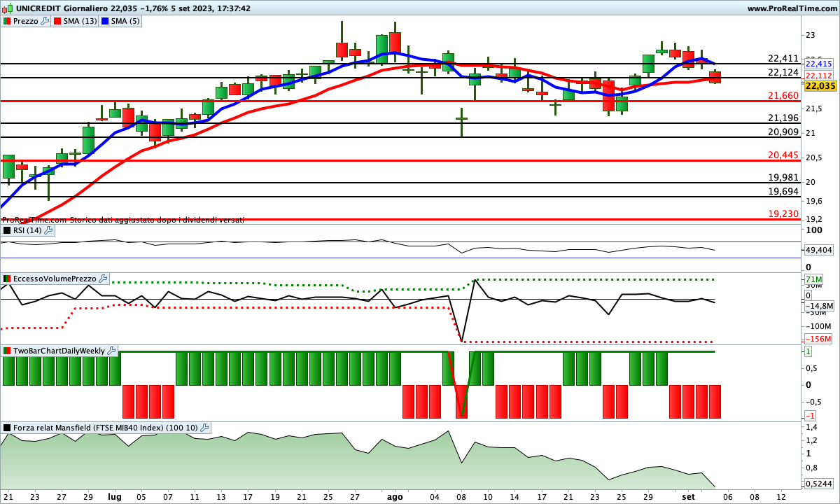The height and width of the screenshot is (504, 840).
Task: Click the red -156M volume tag
Action: click(x=818, y=339)
